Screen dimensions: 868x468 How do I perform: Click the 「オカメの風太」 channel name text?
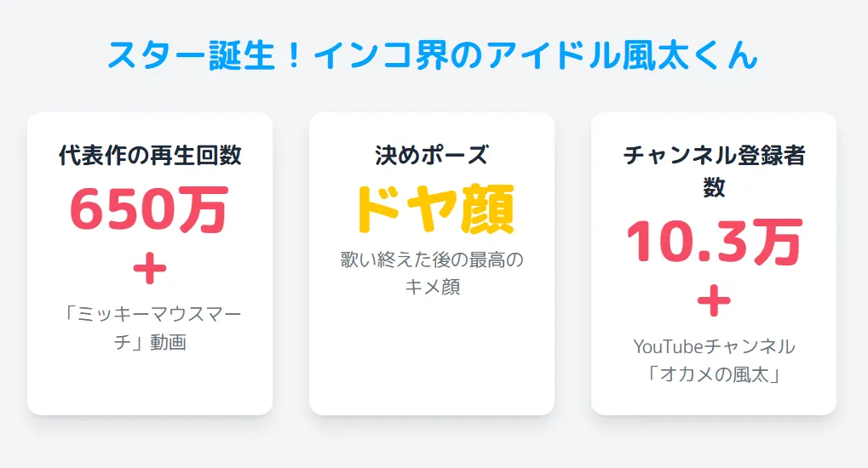coord(714,374)
